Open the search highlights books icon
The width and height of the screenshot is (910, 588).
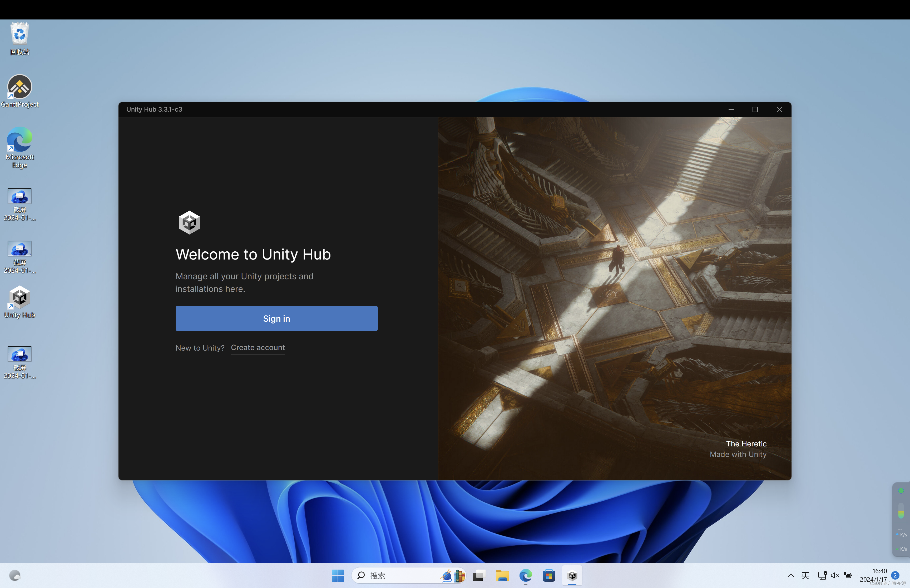(453, 575)
